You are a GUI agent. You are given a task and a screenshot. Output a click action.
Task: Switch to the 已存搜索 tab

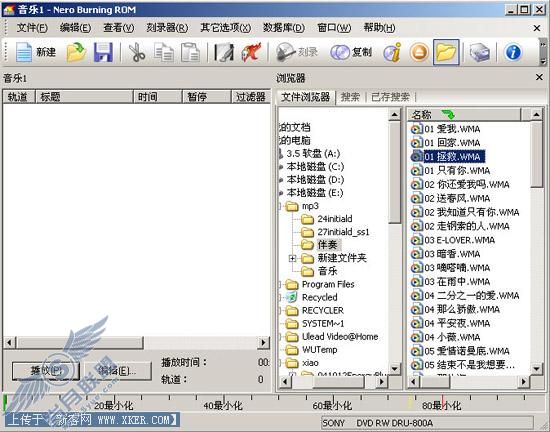point(390,97)
